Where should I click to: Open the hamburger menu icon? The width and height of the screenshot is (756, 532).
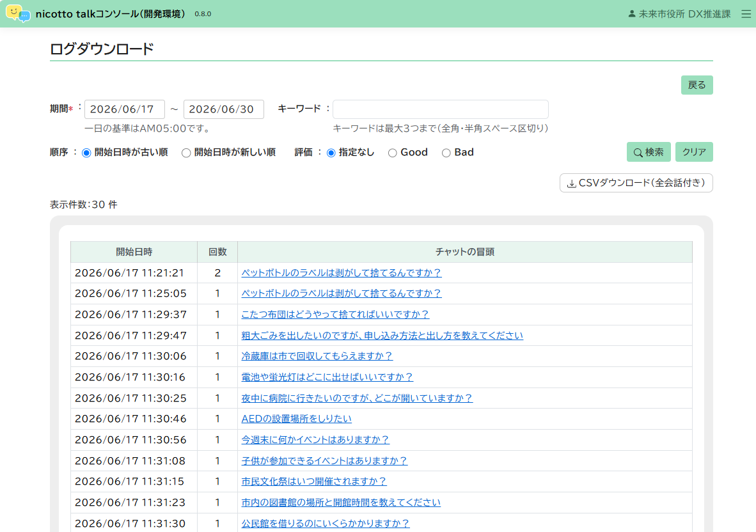(x=746, y=14)
